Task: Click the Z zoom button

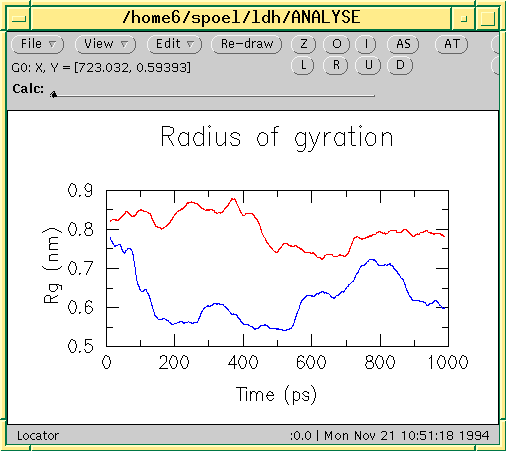Action: click(303, 44)
